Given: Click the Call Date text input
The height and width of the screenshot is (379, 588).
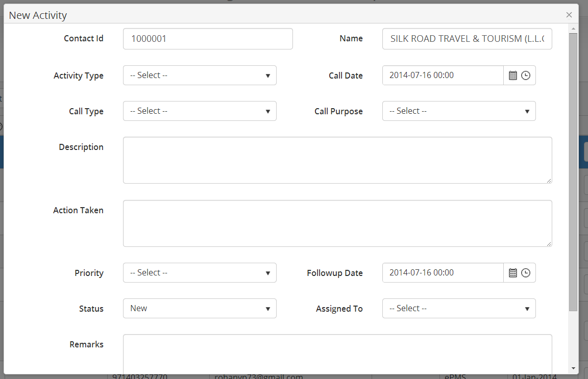Looking at the screenshot, I should tap(443, 75).
